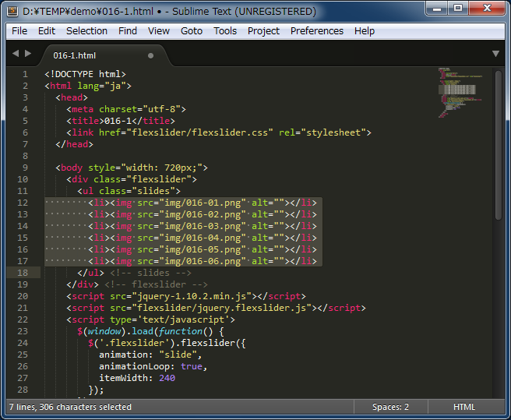This screenshot has width=511, height=420.
Task: Maximize the Sublime Text window
Action: pos(458,8)
